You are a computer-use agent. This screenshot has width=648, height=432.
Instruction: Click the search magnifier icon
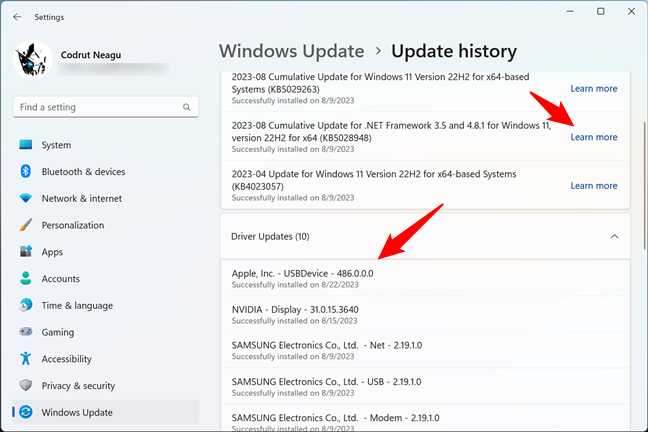coord(187,107)
